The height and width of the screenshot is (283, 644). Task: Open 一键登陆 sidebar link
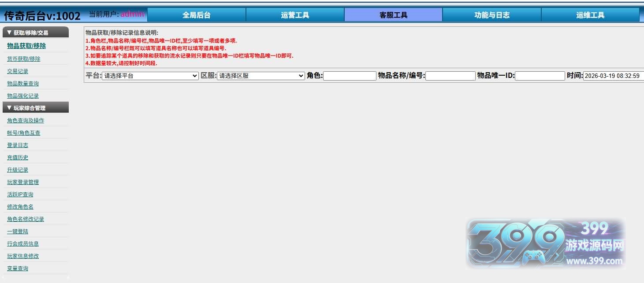click(18, 231)
